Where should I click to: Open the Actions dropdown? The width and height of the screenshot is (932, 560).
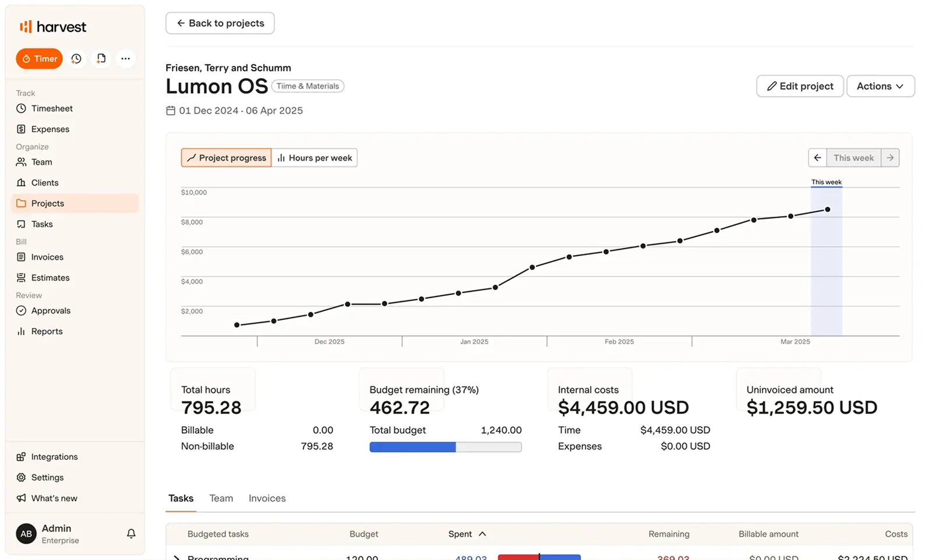point(880,86)
